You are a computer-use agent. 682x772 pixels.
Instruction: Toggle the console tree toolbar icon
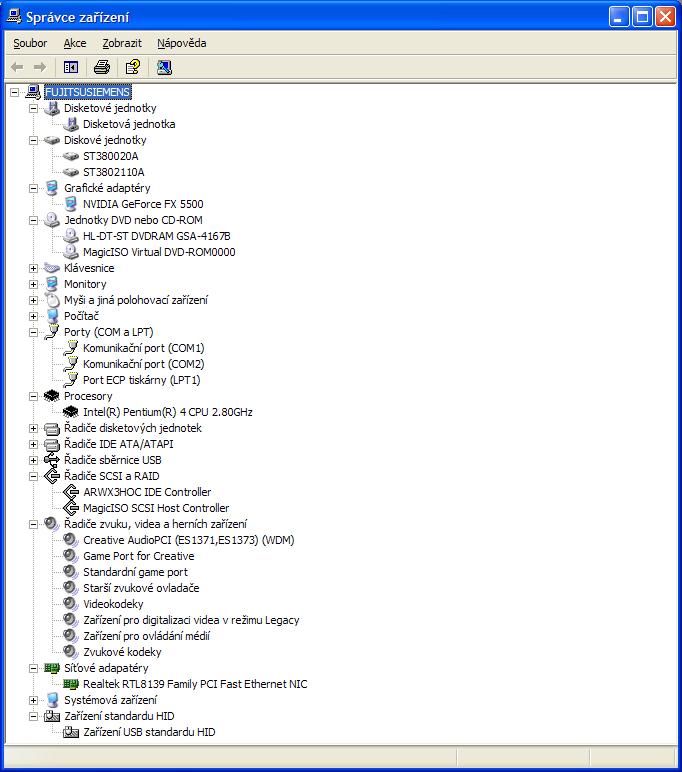pyautogui.click(x=71, y=67)
